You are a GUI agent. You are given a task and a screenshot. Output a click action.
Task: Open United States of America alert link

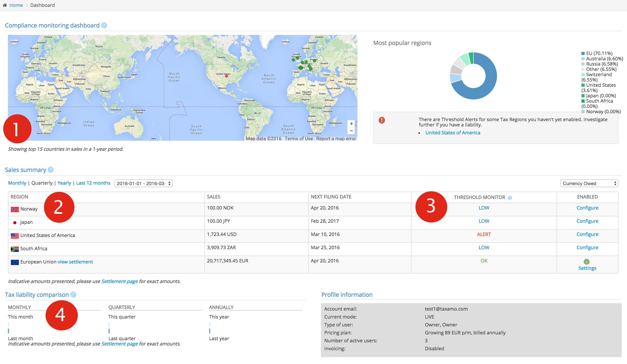pos(453,133)
